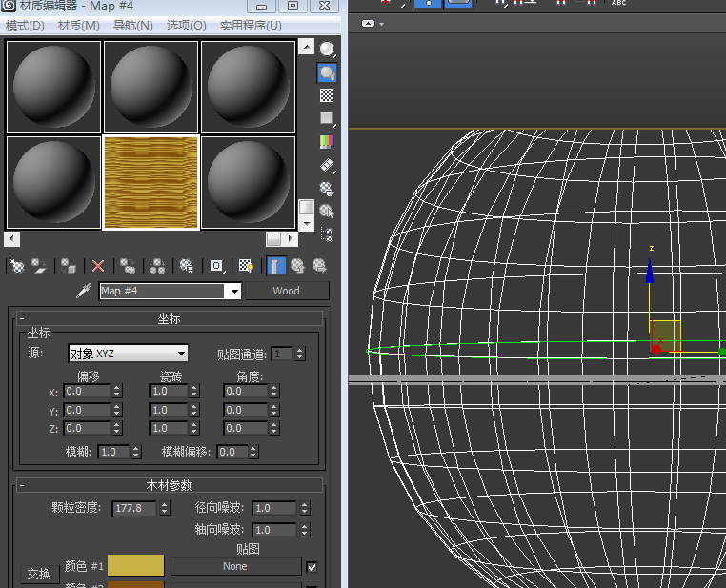Click the Make Preview filmstrip icon

(327, 165)
